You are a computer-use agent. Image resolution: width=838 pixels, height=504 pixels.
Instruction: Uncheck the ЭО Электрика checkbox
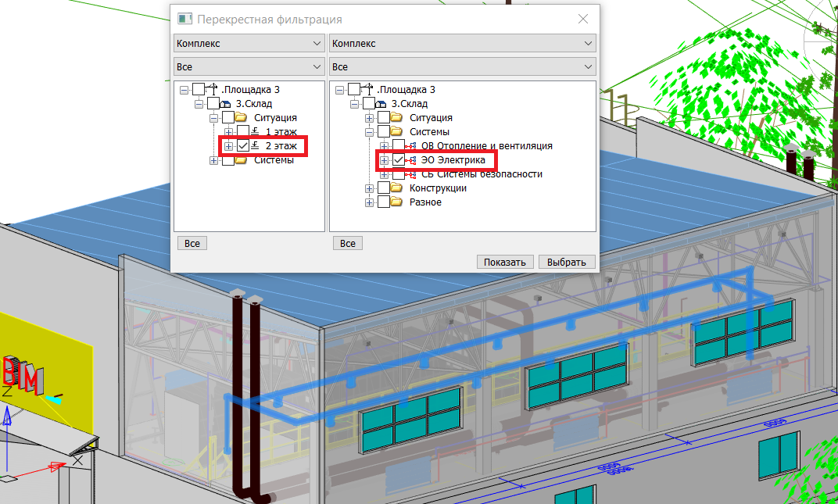(399, 162)
